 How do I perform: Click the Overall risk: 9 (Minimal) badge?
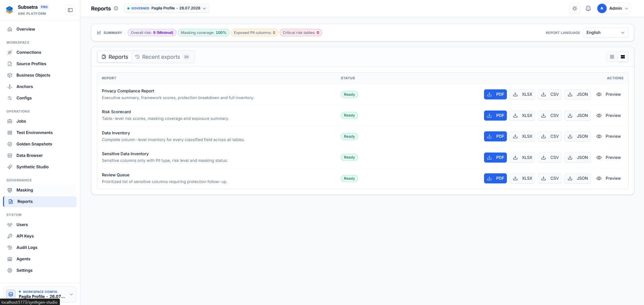click(152, 33)
